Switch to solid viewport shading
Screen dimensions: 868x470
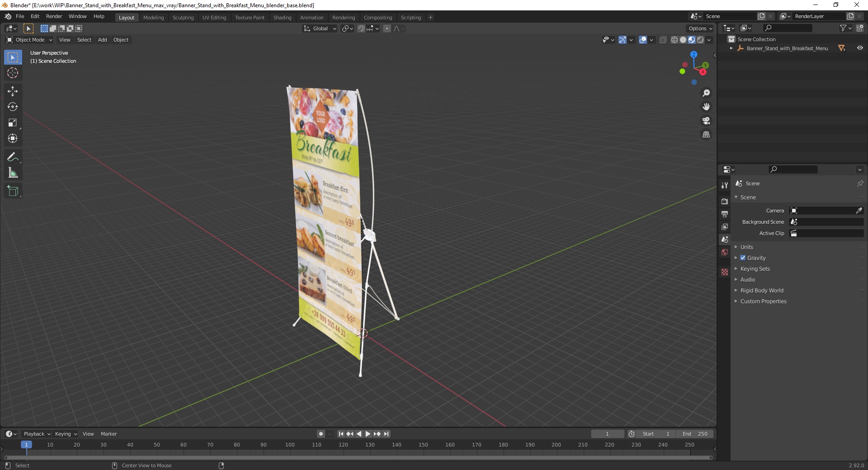[683, 40]
